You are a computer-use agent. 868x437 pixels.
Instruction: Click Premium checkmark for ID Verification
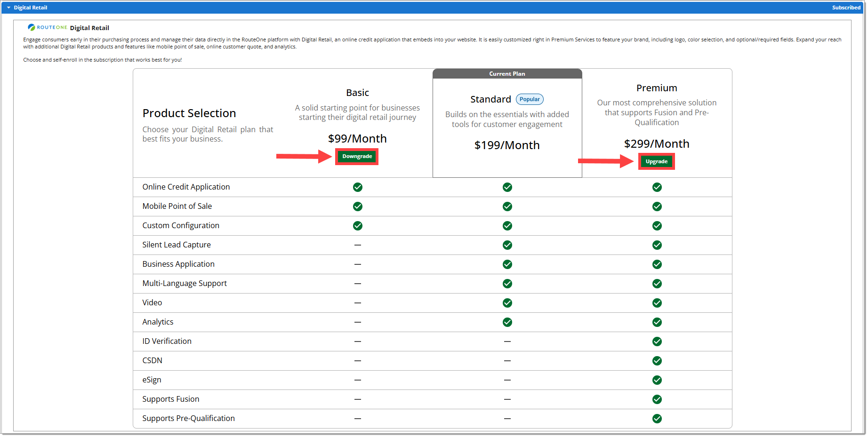(657, 342)
